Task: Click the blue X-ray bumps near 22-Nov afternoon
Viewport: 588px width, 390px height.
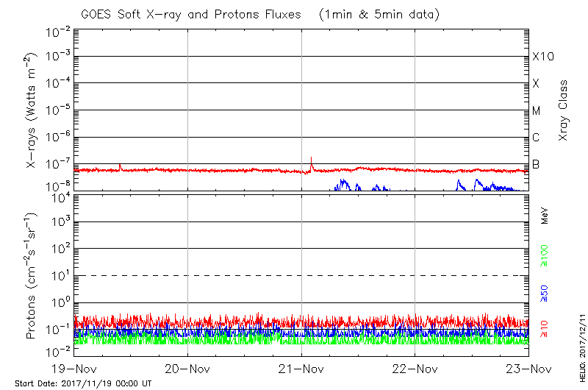Action: coord(478,184)
